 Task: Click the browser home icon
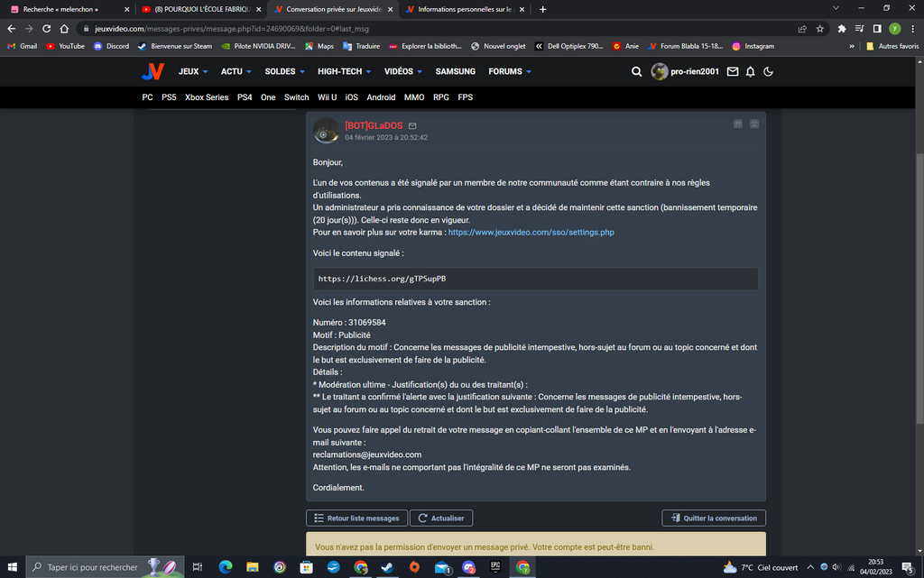click(64, 28)
